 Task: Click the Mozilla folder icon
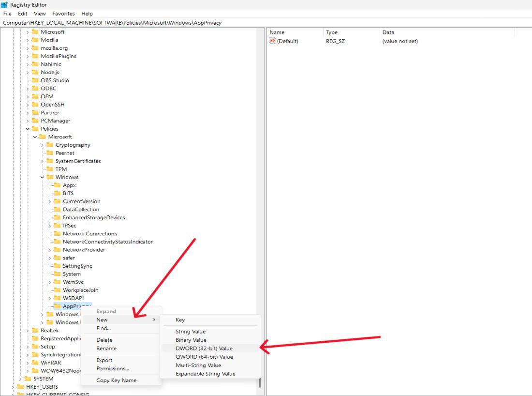click(x=35, y=40)
